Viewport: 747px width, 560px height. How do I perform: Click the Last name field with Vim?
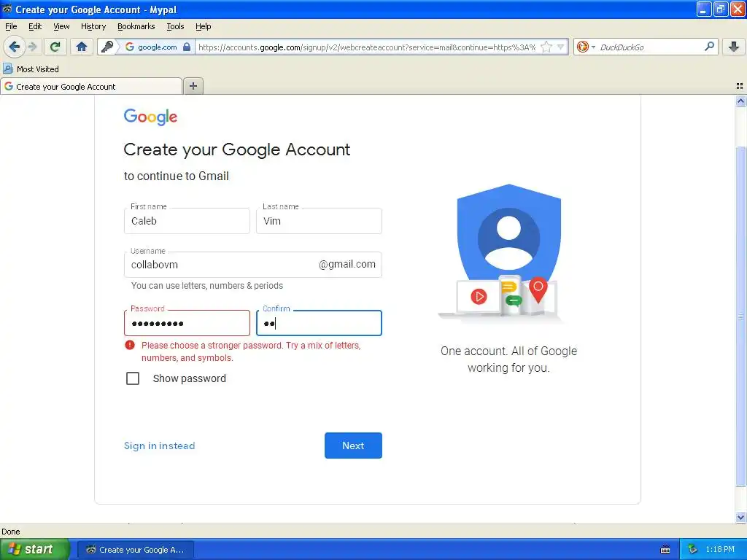pyautogui.click(x=319, y=221)
